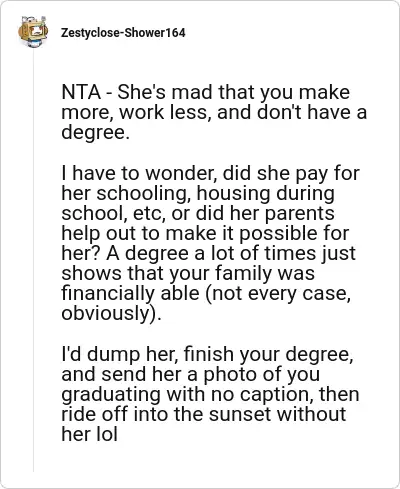Open the commenter's Snoo avatar
The height and width of the screenshot is (489, 400).
click(x=33, y=32)
